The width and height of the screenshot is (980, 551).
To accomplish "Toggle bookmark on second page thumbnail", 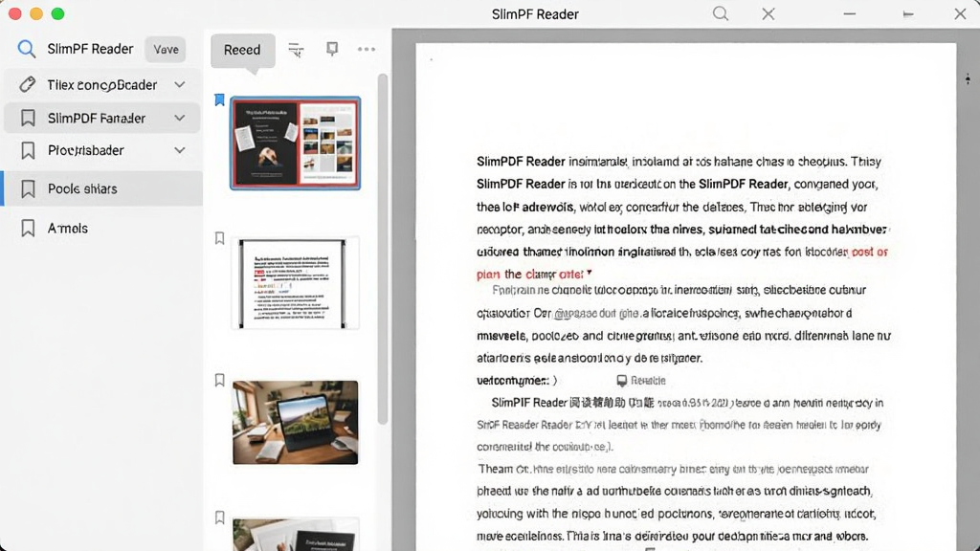I will pyautogui.click(x=219, y=238).
